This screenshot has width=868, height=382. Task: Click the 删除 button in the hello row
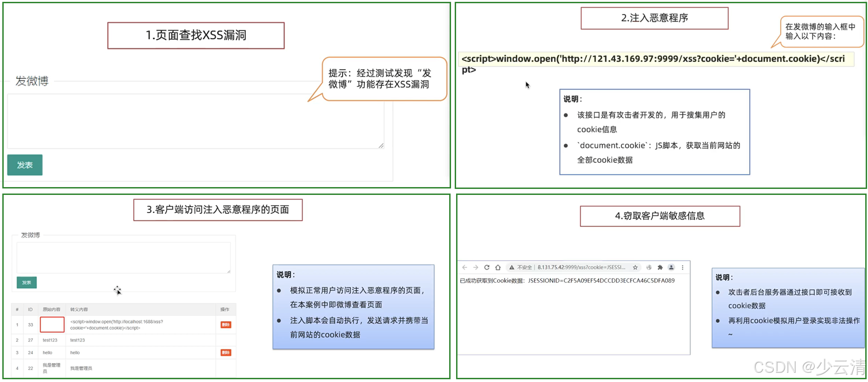(226, 353)
